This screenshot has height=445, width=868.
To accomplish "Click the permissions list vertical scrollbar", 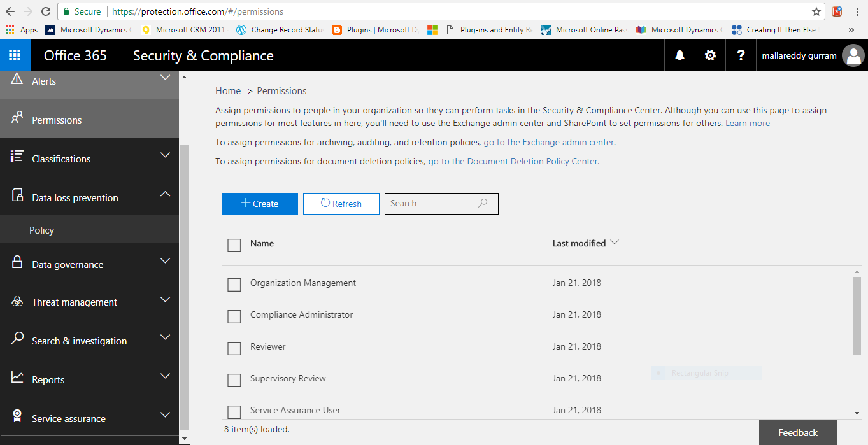I will [x=857, y=315].
